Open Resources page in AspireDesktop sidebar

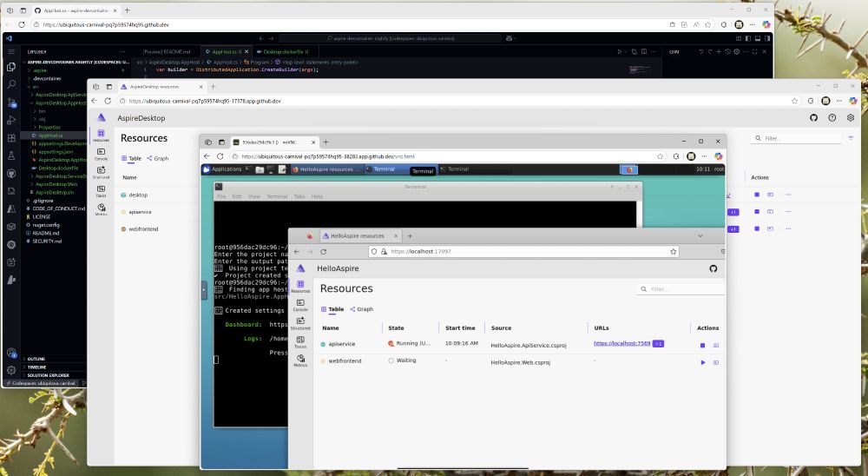(x=101, y=136)
